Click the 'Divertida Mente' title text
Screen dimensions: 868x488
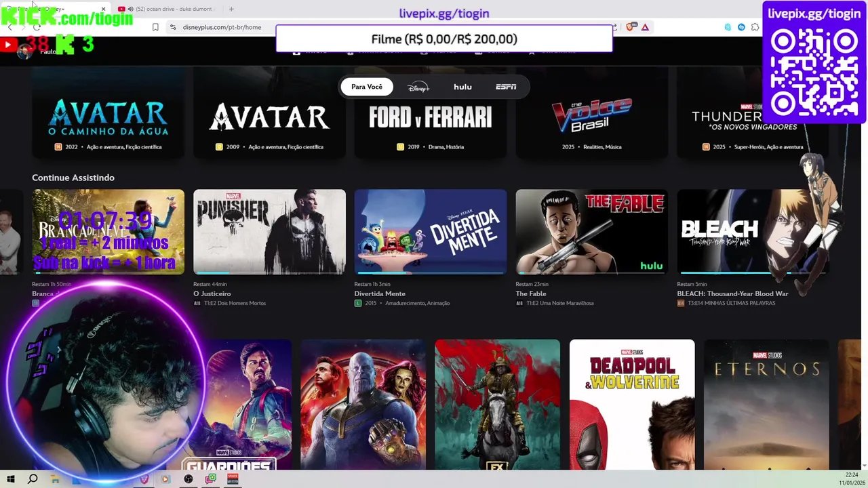(380, 293)
